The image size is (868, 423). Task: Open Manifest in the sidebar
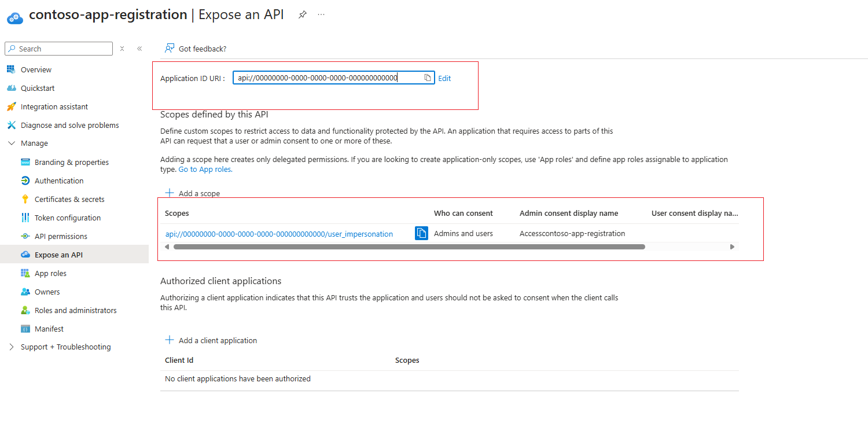click(49, 329)
